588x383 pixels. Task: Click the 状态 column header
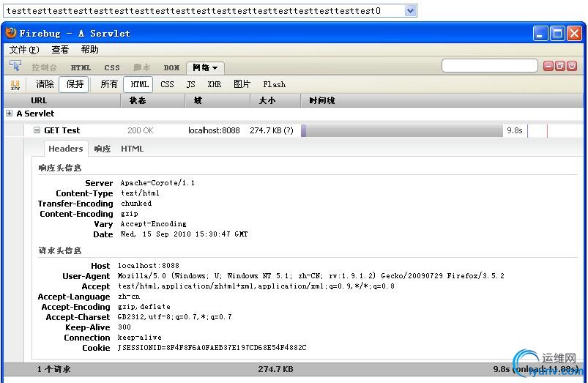pyautogui.click(x=152, y=100)
